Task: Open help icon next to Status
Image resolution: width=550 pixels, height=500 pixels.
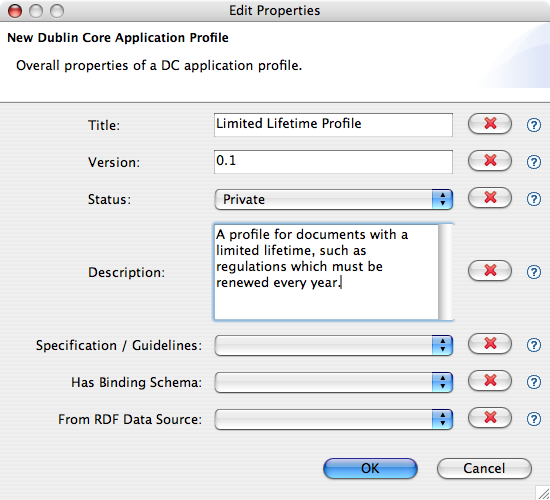Action: click(x=534, y=199)
